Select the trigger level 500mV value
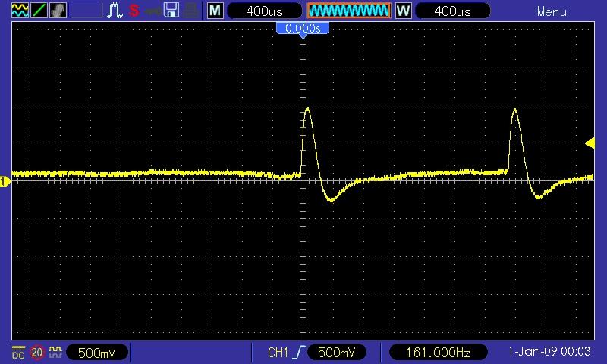This screenshot has width=607, height=364. click(336, 353)
